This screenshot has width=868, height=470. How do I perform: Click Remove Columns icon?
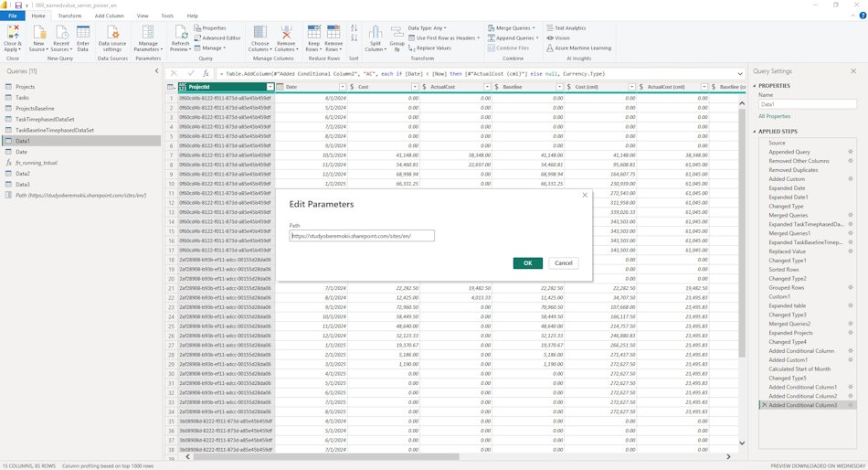coord(286,32)
